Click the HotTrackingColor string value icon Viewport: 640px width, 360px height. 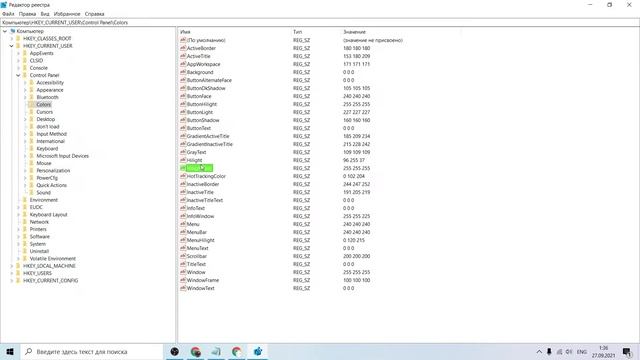(183, 176)
